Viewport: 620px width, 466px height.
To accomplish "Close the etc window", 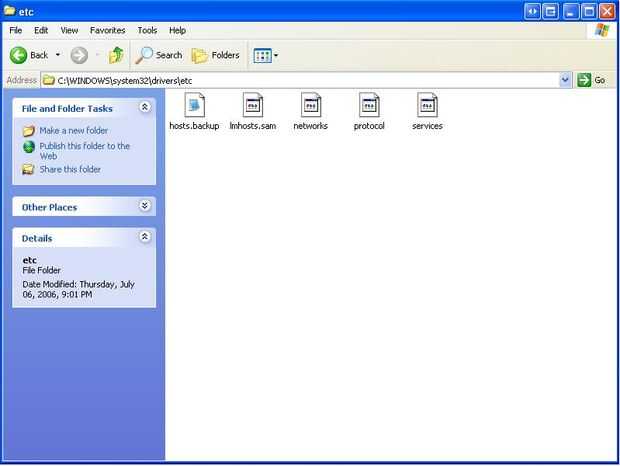I will pyautogui.click(x=607, y=11).
